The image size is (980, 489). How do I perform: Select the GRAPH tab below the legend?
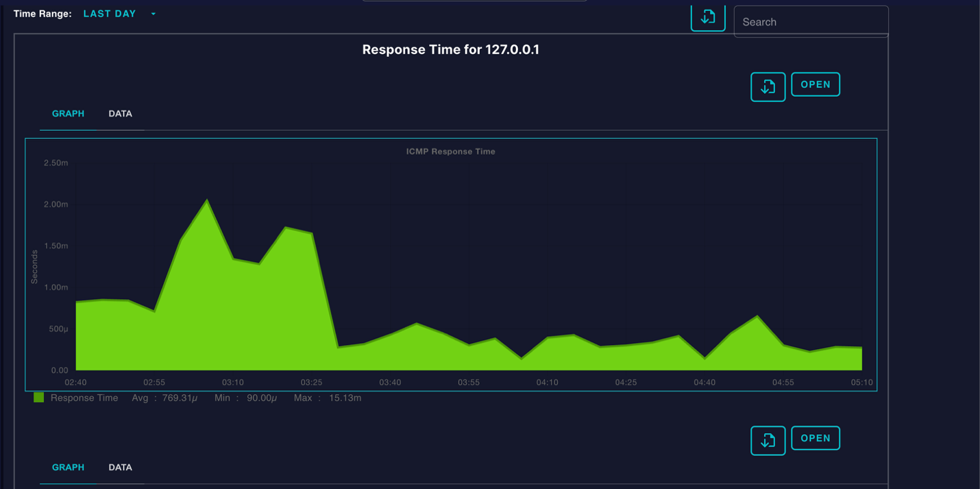68,468
